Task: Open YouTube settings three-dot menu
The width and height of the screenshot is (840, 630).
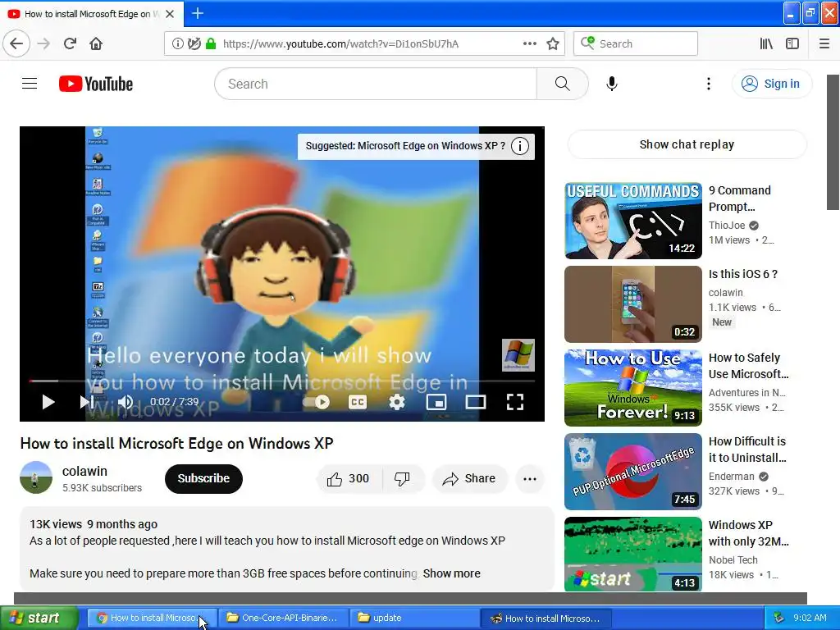Action: click(708, 84)
